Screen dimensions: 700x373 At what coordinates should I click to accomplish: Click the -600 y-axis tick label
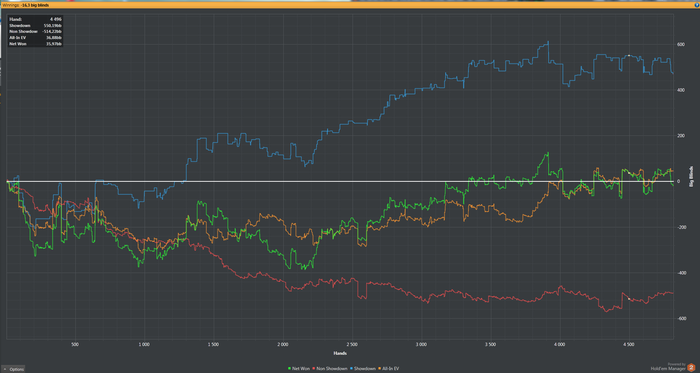coord(681,319)
